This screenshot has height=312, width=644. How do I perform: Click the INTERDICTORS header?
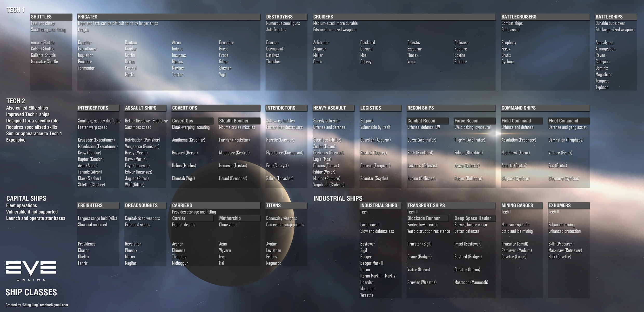281,108
